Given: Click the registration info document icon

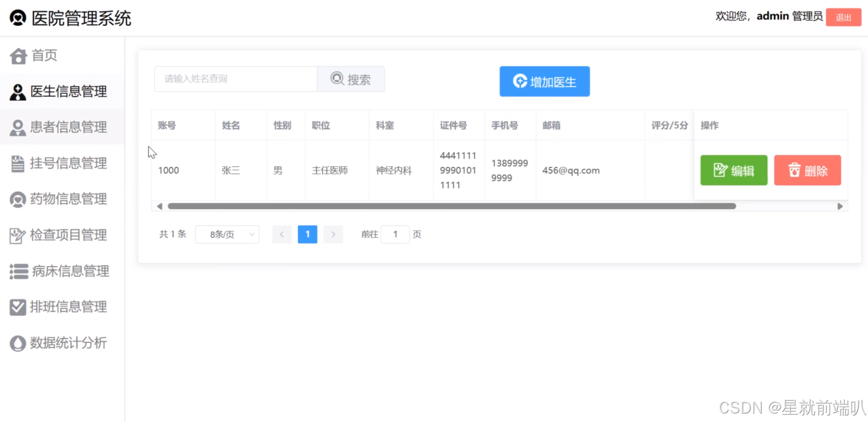Looking at the screenshot, I should click(x=17, y=164).
